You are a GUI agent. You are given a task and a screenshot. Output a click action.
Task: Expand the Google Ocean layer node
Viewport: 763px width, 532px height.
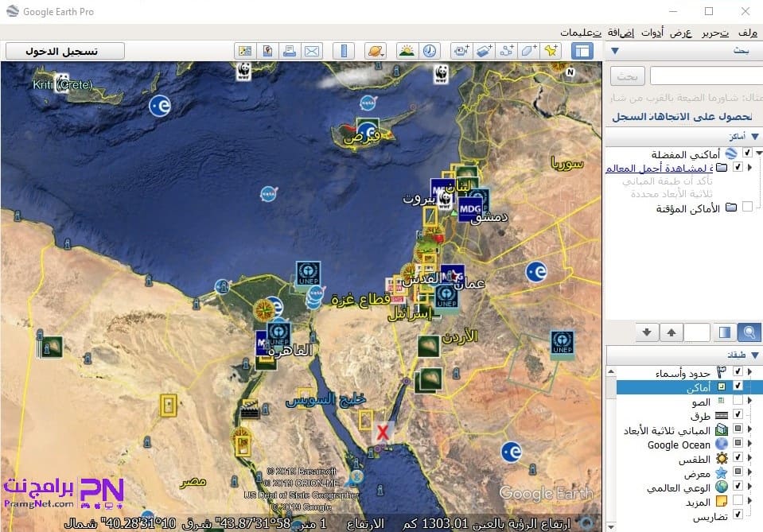749,443
